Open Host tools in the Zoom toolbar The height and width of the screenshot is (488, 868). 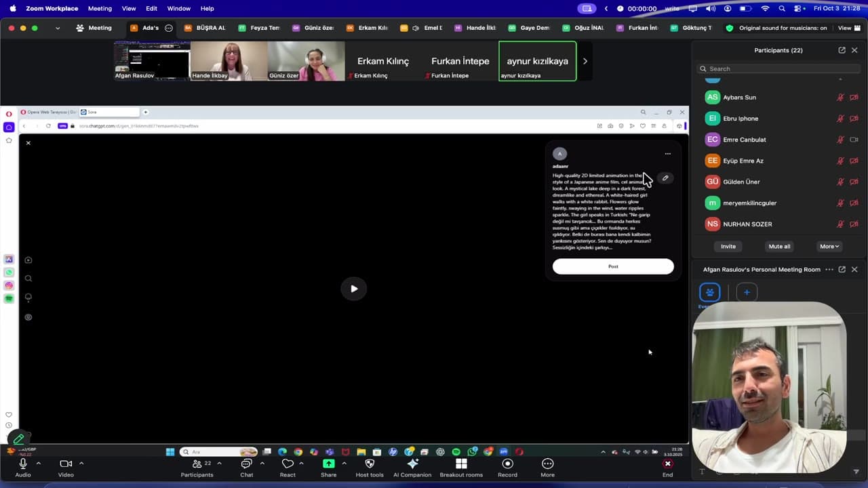pyautogui.click(x=370, y=467)
